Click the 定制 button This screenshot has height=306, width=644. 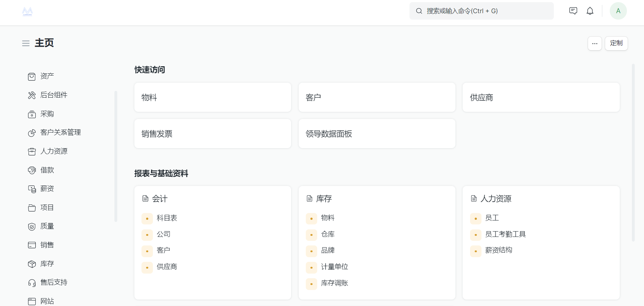(616, 43)
